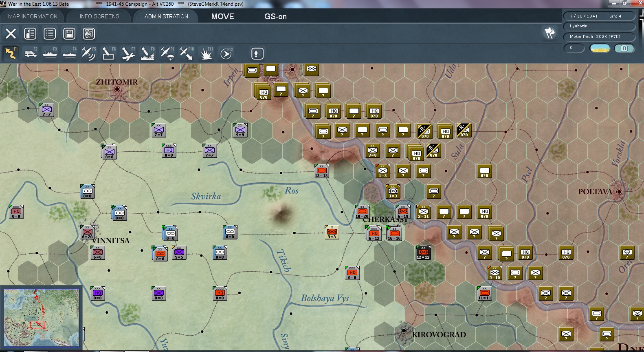Select the 6=18 unit counter

(403, 212)
